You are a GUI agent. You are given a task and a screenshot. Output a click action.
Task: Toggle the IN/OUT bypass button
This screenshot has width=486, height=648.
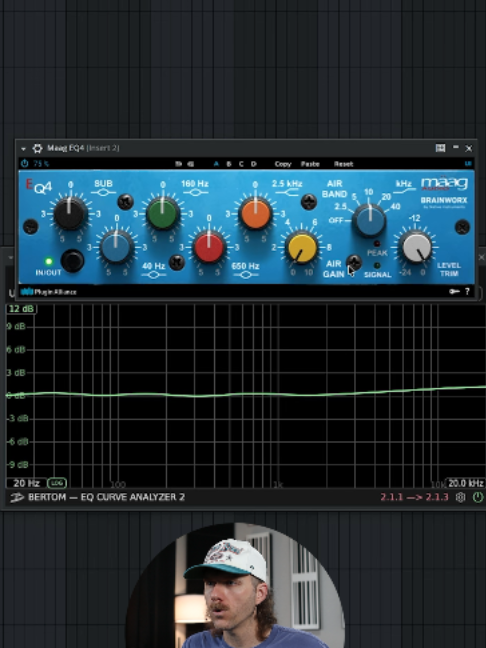(x=72, y=261)
